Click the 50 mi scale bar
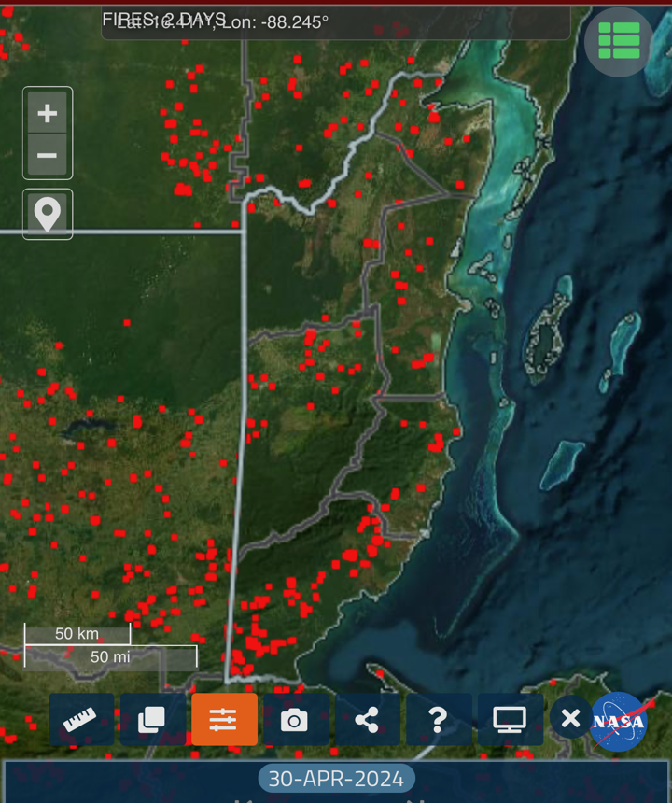The image size is (672, 803). [110, 656]
